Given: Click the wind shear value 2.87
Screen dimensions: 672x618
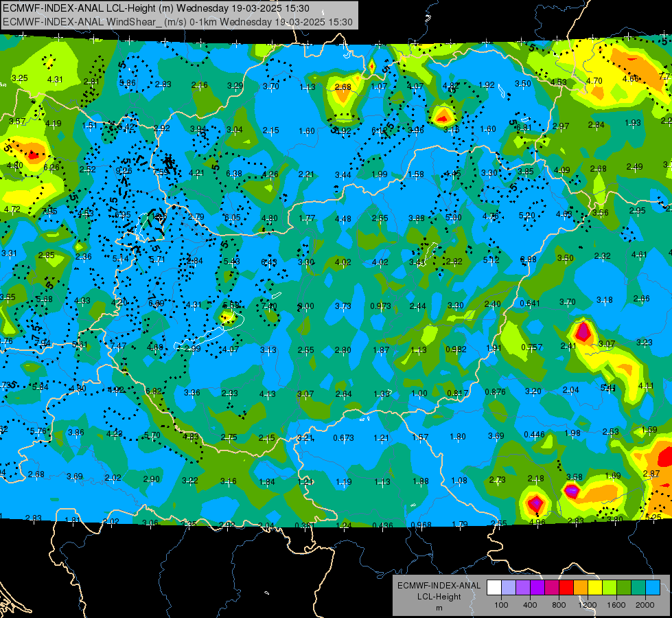Looking at the screenshot, I should [x=651, y=474].
